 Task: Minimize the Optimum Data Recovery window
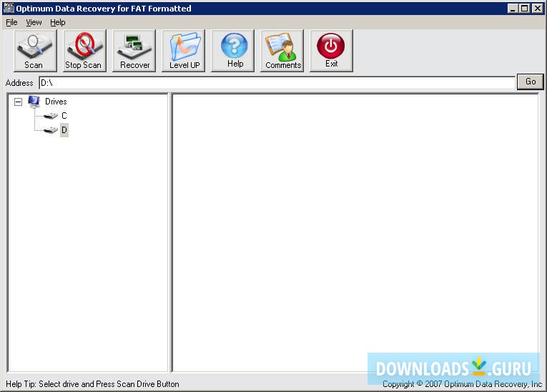point(513,9)
